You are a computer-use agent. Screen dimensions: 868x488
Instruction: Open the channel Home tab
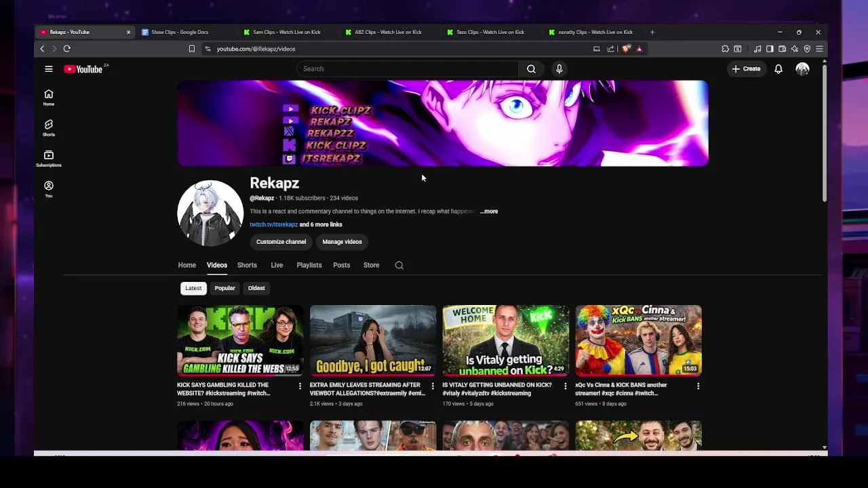[187, 265]
